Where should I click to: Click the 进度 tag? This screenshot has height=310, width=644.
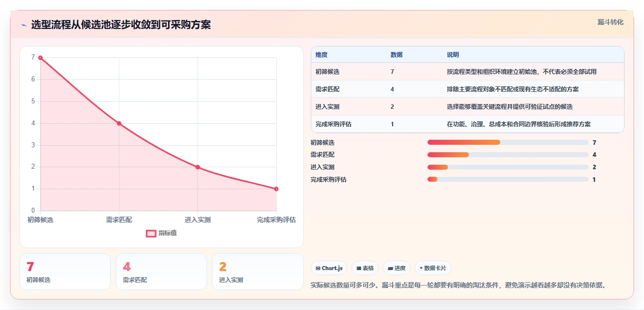[397, 268]
